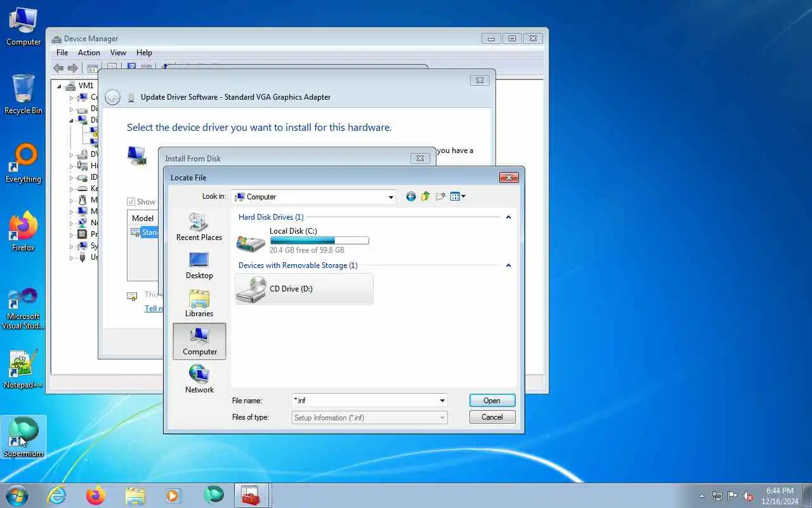Click the Action Center flag tray icon
This screenshot has height=508, width=812.
coord(733,496)
